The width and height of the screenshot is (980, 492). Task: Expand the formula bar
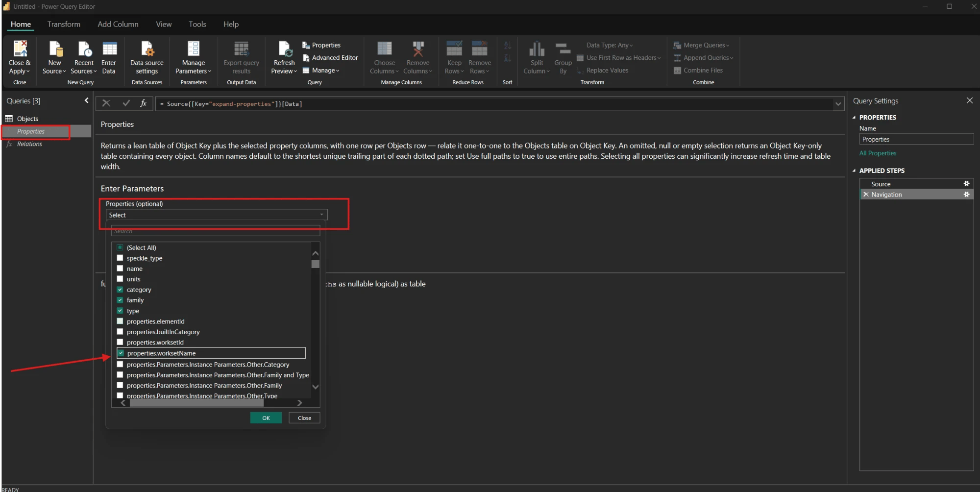[838, 104]
